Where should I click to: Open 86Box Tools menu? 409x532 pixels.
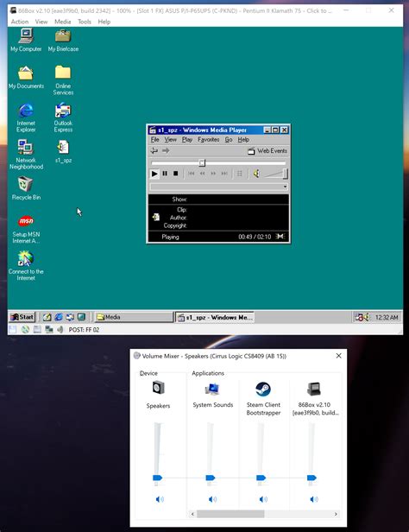click(85, 22)
